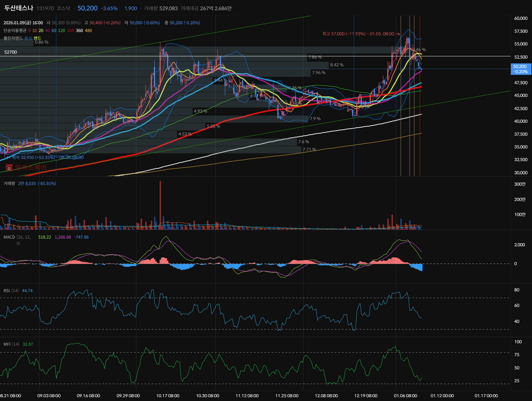Toggle the 볼린저밴드 중심 line legend
532x401 pixels.
tap(28, 38)
